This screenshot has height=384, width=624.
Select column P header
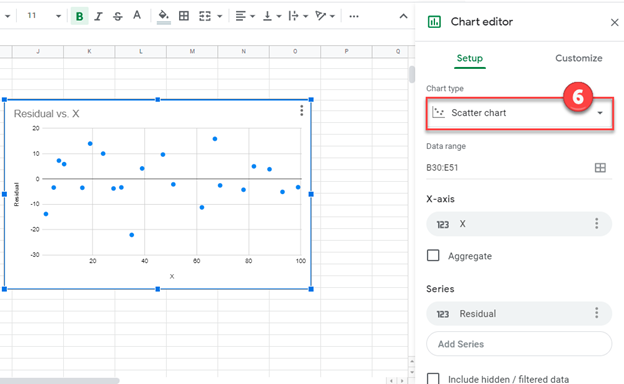click(x=346, y=51)
